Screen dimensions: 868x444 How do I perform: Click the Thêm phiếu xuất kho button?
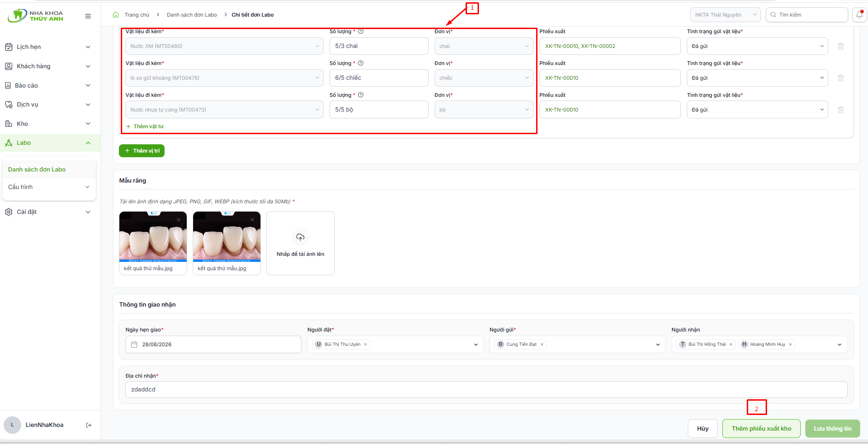click(x=762, y=428)
